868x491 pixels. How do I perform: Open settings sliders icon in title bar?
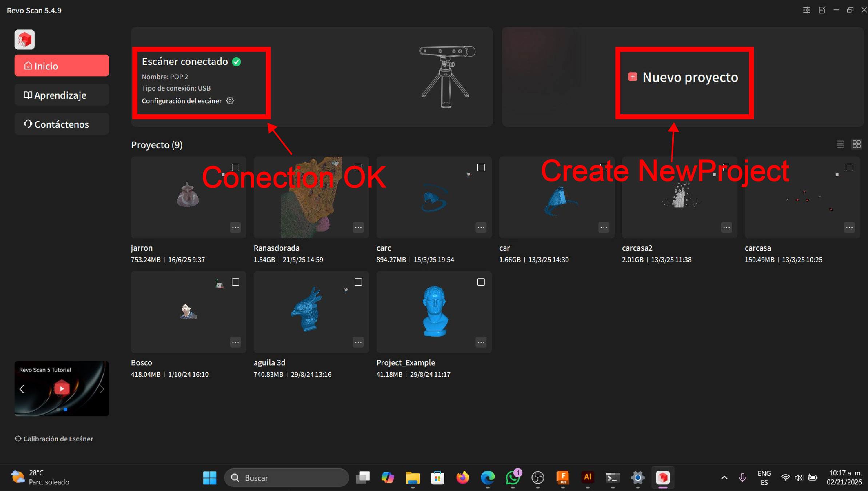coord(806,10)
